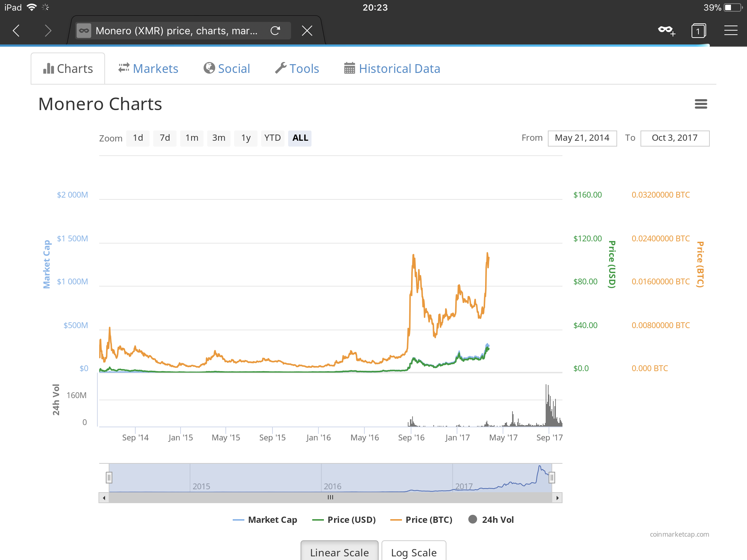The image size is (747, 560).
Task: Click the navigator scrollbar grip
Action: pyautogui.click(x=330, y=497)
